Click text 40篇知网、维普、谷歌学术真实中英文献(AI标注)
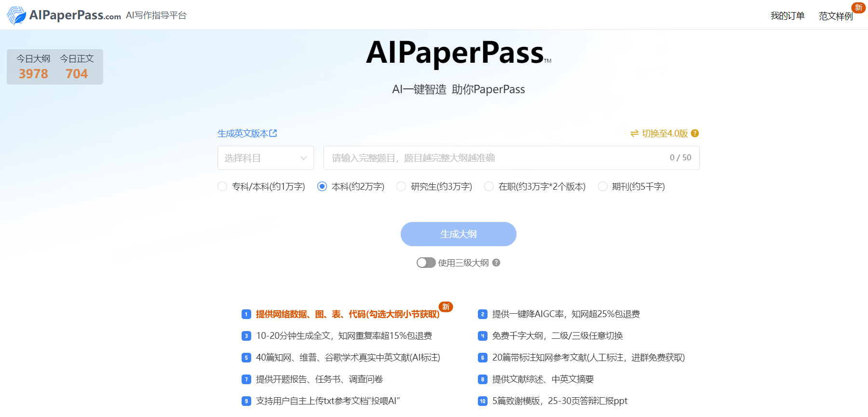Viewport: 868px width, 417px height. click(348, 358)
